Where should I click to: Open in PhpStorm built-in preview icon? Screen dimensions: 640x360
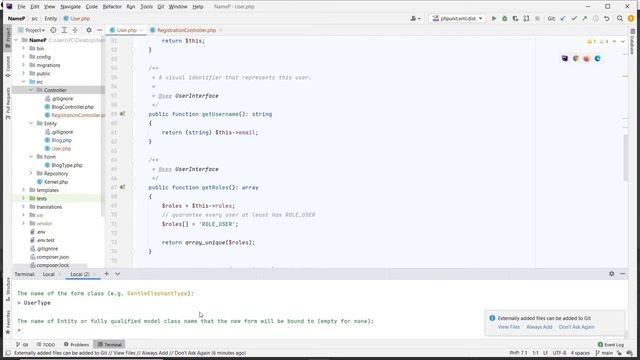pos(564,58)
